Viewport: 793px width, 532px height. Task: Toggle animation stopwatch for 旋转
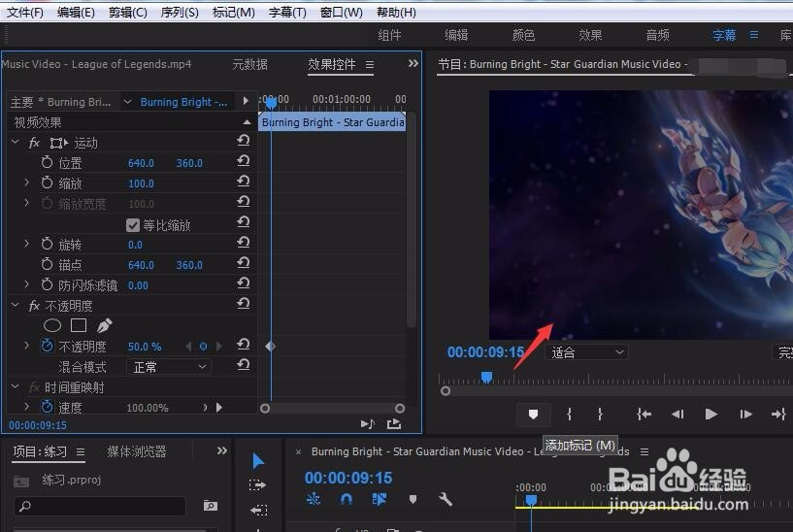47,244
